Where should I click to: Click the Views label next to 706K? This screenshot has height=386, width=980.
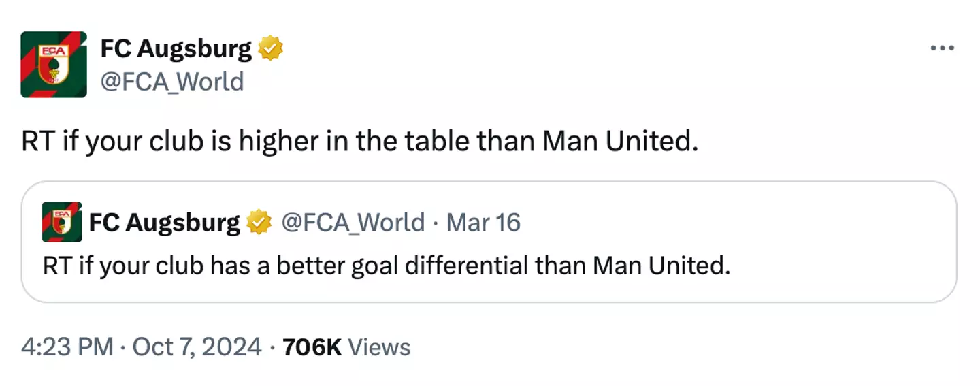click(380, 347)
